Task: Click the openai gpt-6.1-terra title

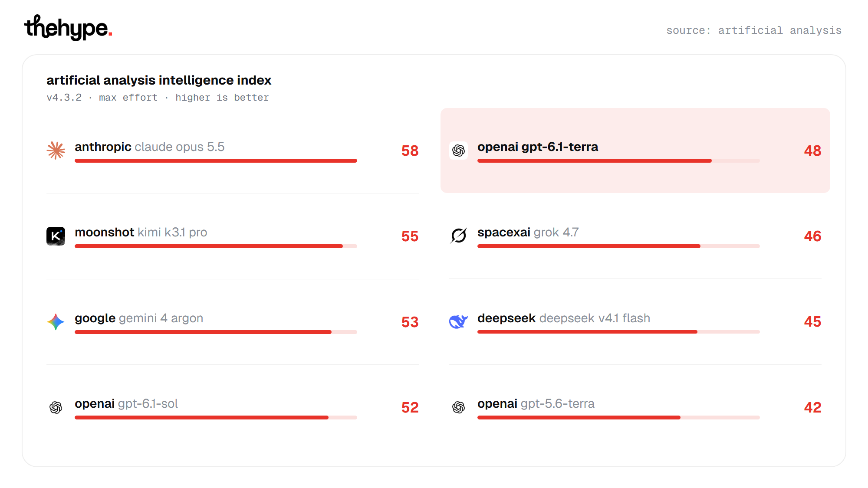Action: (x=538, y=147)
